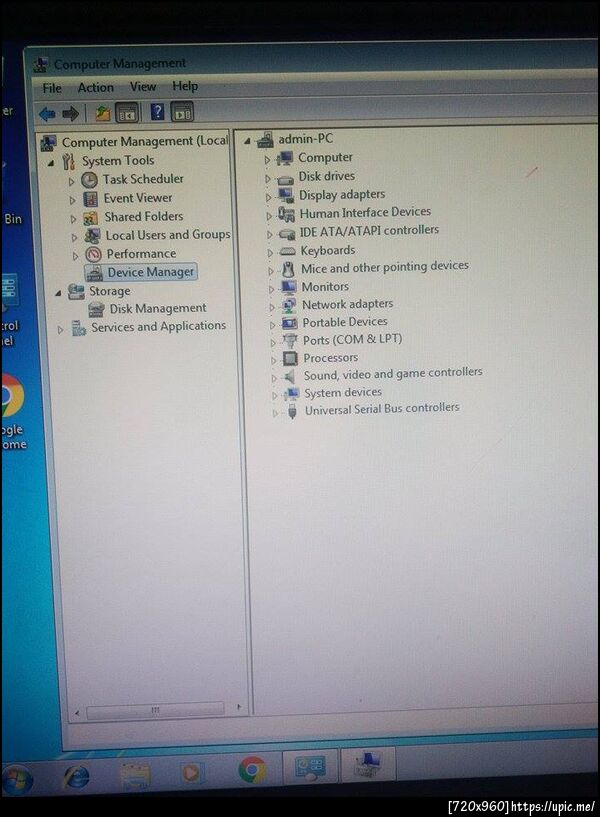Open Google Chrome from the taskbar
The image size is (600, 817).
[252, 770]
